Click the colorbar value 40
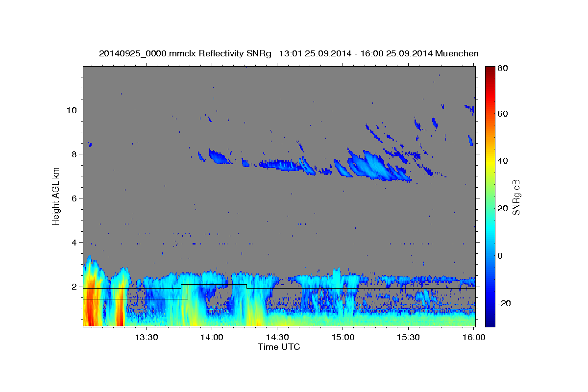This screenshot has width=588, height=392. [503, 161]
